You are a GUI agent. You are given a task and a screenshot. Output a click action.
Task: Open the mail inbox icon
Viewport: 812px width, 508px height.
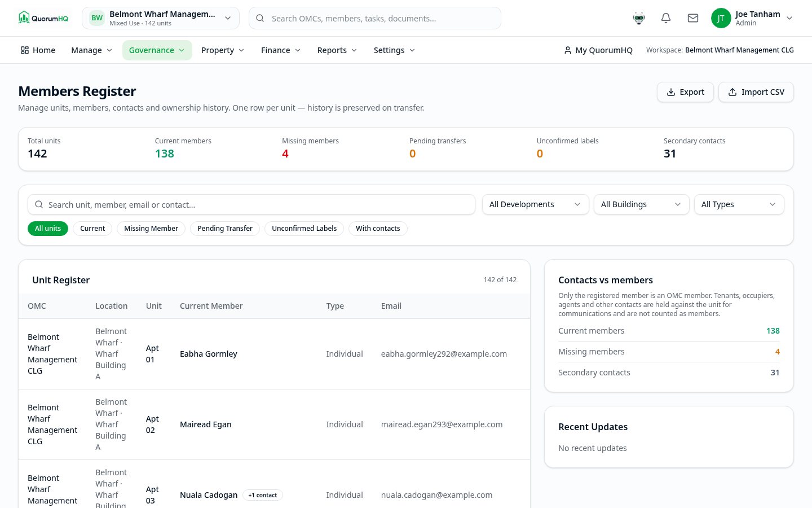point(693,18)
